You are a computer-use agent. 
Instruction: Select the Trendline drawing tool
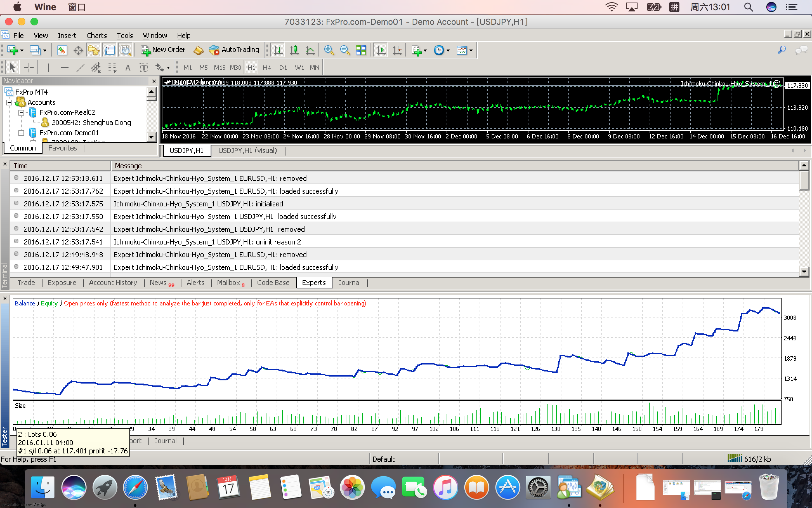80,68
